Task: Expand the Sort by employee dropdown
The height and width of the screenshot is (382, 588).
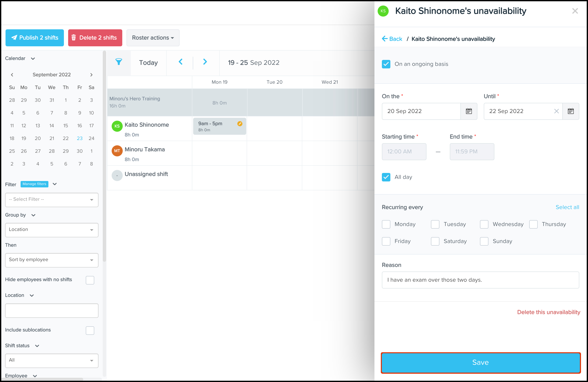Action: [x=52, y=260]
